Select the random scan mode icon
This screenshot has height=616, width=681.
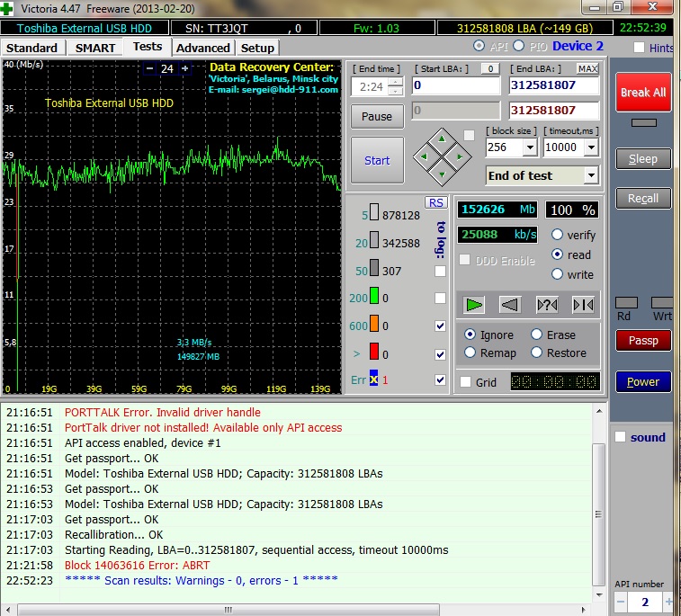click(547, 305)
